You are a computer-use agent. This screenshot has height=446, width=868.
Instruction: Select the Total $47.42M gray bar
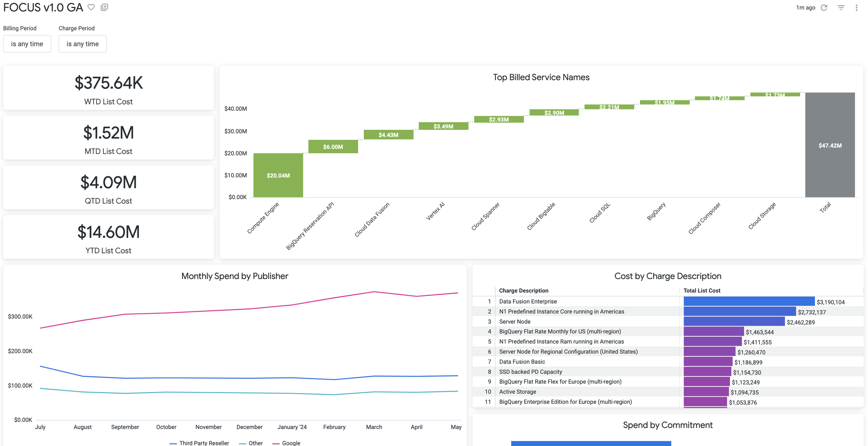pyautogui.click(x=830, y=145)
